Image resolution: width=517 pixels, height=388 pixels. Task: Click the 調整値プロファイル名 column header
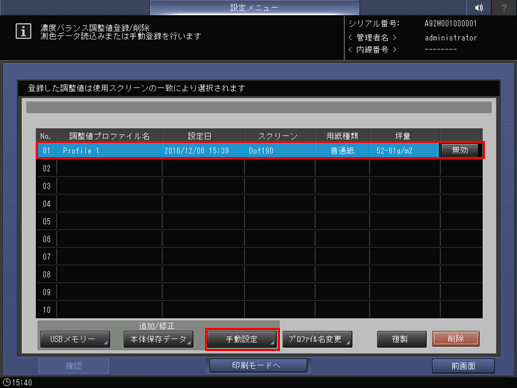(x=109, y=136)
